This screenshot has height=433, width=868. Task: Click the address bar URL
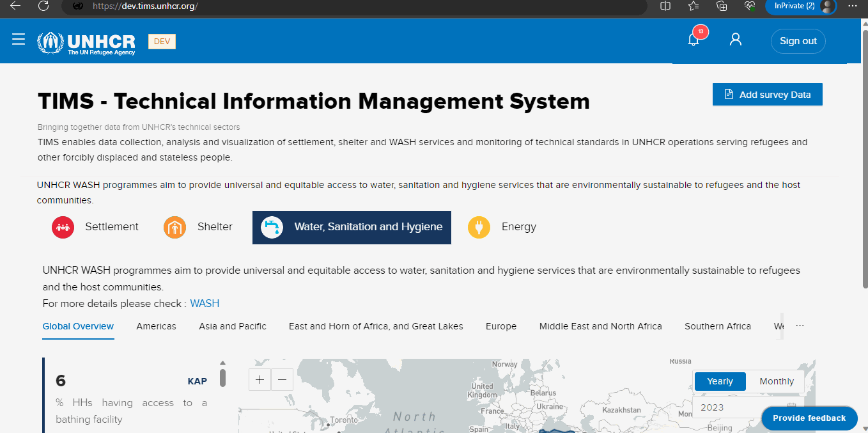[145, 6]
